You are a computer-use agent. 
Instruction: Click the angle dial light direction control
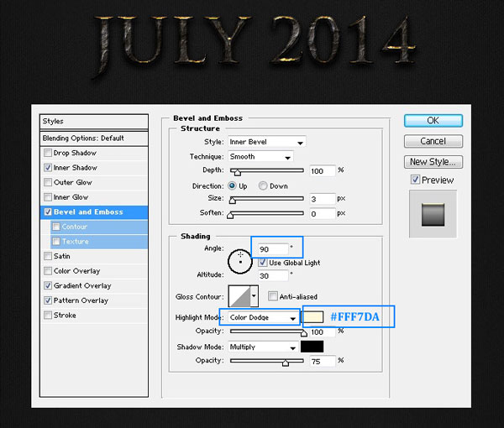coord(240,261)
